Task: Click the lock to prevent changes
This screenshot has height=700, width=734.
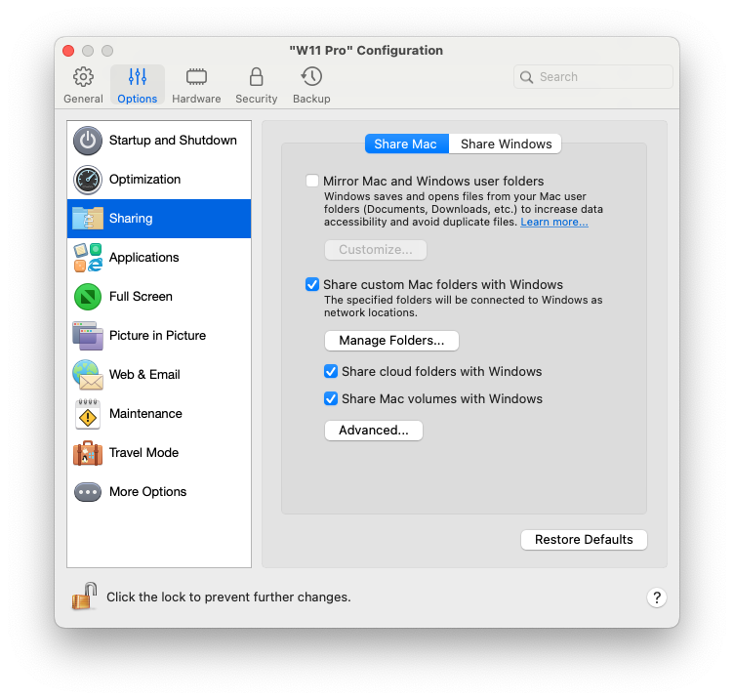Action: (x=84, y=597)
